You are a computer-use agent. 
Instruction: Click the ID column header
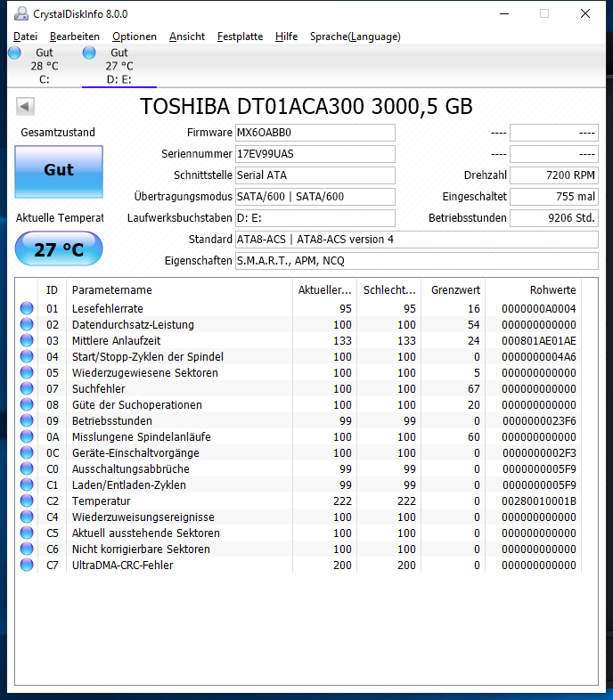[x=53, y=290]
